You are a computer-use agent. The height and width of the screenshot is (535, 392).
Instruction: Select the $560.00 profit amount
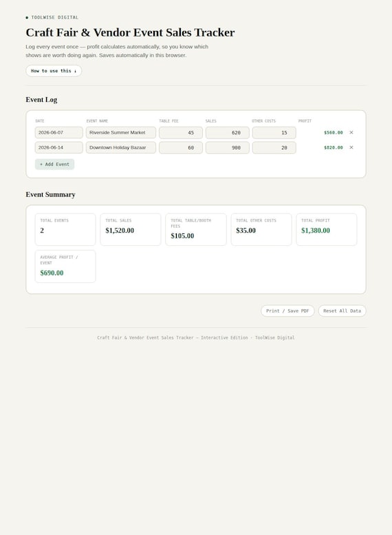point(333,133)
